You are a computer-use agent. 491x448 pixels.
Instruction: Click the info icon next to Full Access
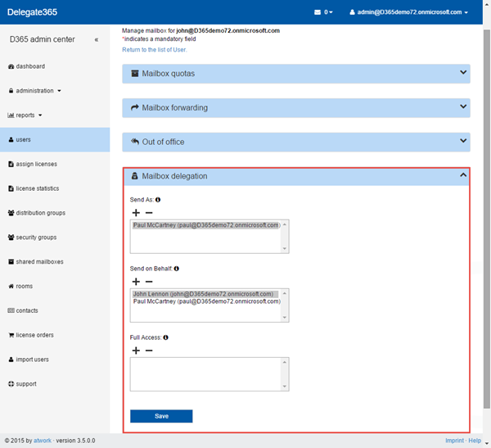(166, 337)
